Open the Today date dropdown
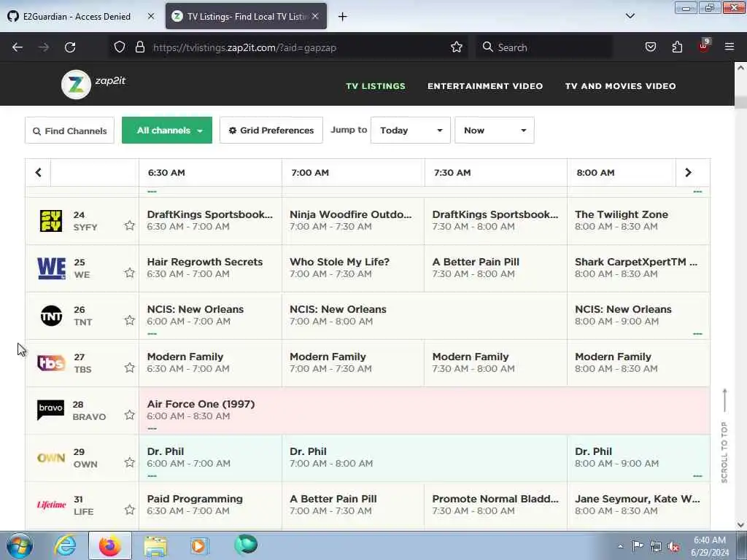747x560 pixels. coord(410,130)
